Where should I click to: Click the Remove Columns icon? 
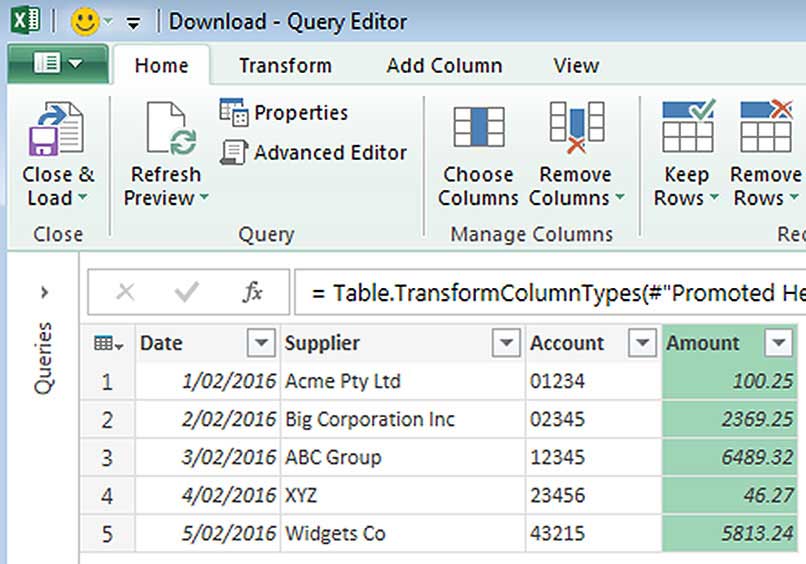point(576,128)
